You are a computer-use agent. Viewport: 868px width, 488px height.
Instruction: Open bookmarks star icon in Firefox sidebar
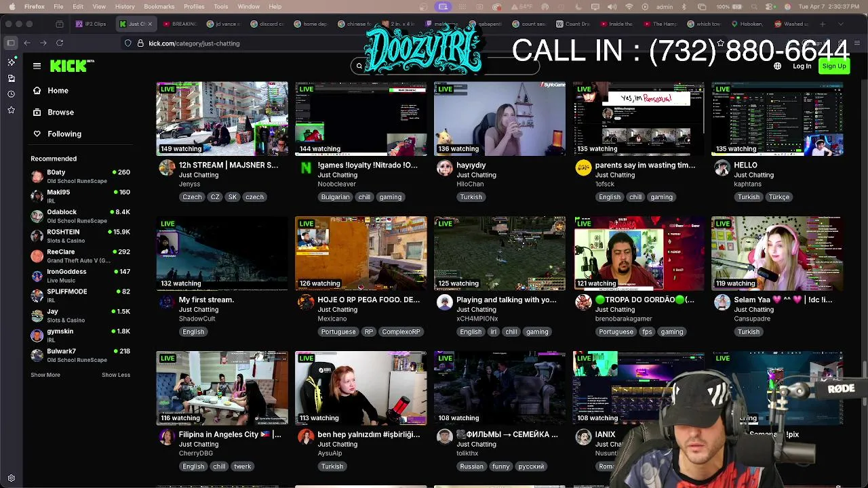pyautogui.click(x=11, y=110)
